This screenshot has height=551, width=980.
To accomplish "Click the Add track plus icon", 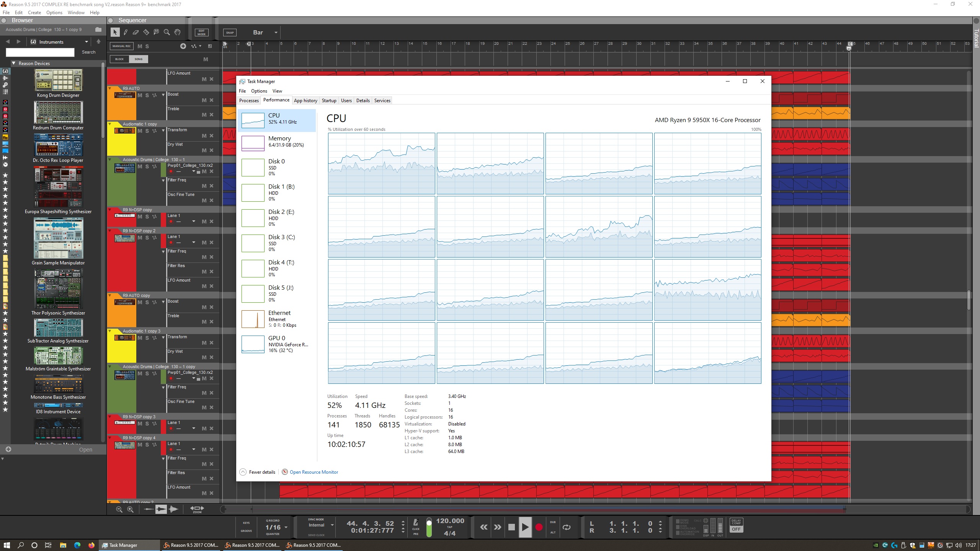I will 183,46.
